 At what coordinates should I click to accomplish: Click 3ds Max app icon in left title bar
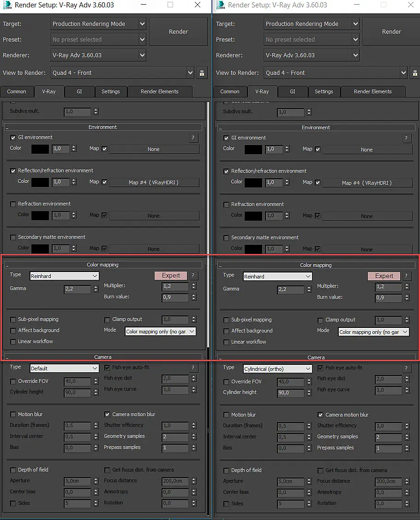(x=7, y=5)
